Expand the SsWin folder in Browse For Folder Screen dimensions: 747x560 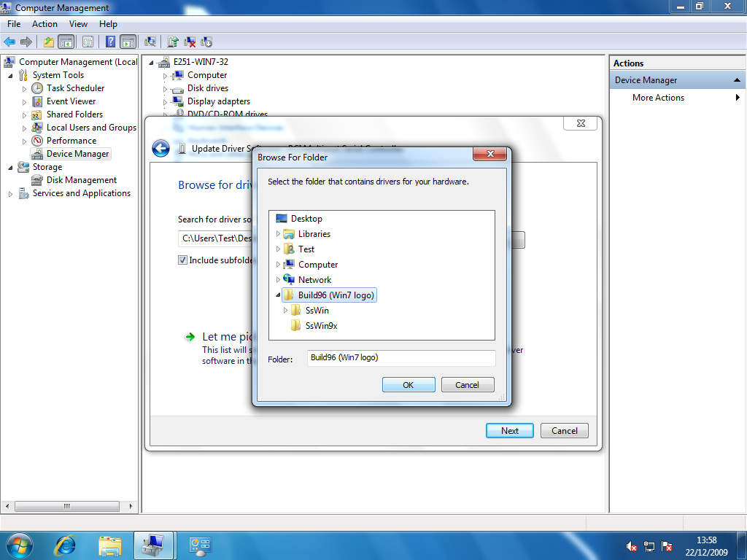(286, 310)
